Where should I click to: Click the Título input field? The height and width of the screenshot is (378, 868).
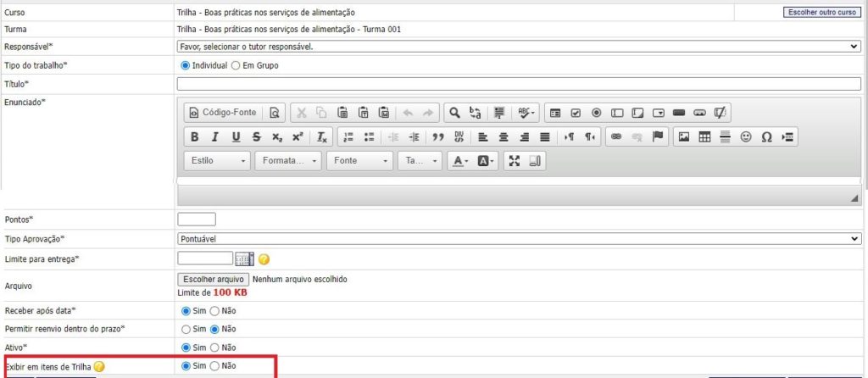[519, 84]
